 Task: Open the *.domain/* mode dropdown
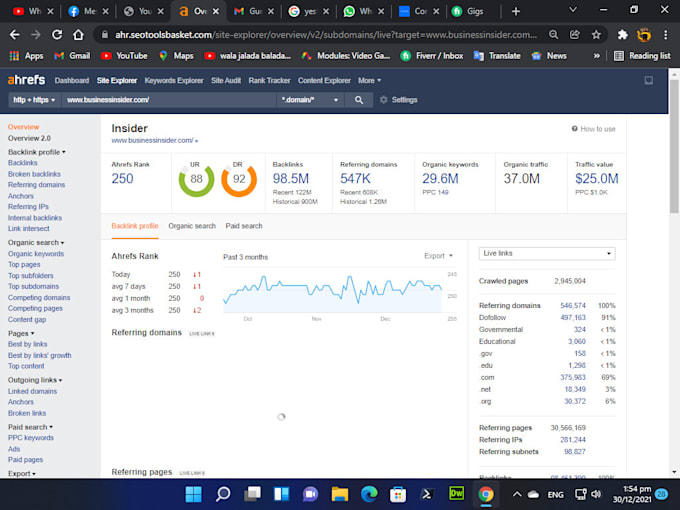pyautogui.click(x=310, y=100)
